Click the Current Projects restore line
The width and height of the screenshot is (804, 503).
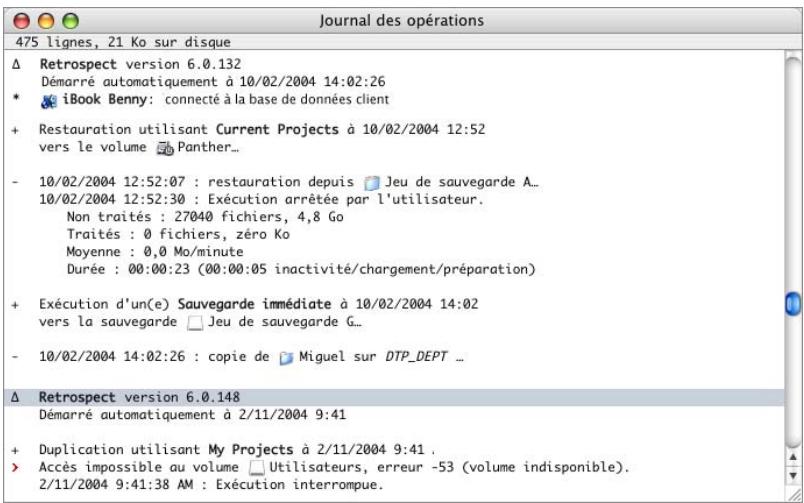262,129
